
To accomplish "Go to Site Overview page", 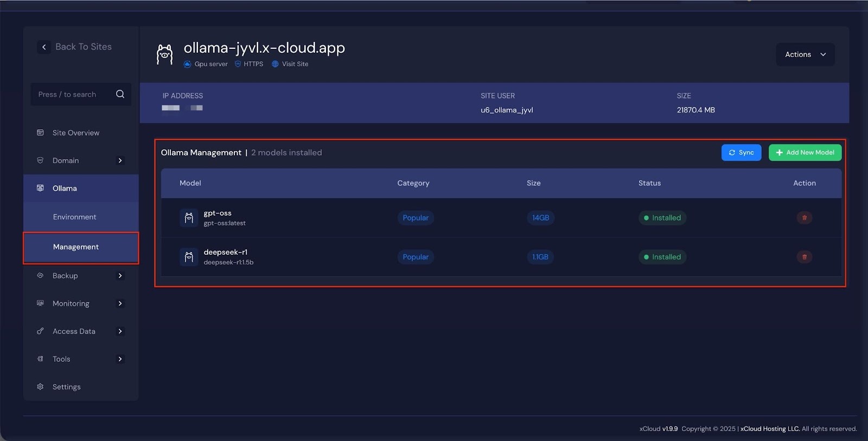I will click(76, 133).
